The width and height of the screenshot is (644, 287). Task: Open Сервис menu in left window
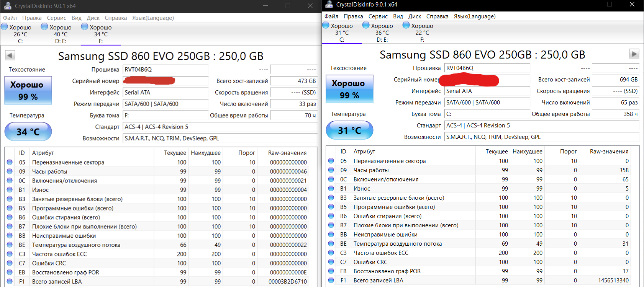pyautogui.click(x=57, y=18)
